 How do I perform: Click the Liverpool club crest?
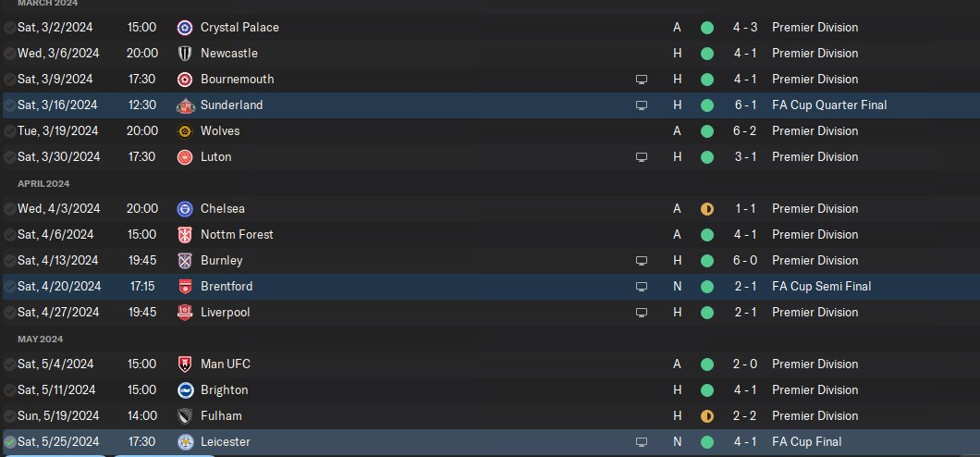click(184, 313)
